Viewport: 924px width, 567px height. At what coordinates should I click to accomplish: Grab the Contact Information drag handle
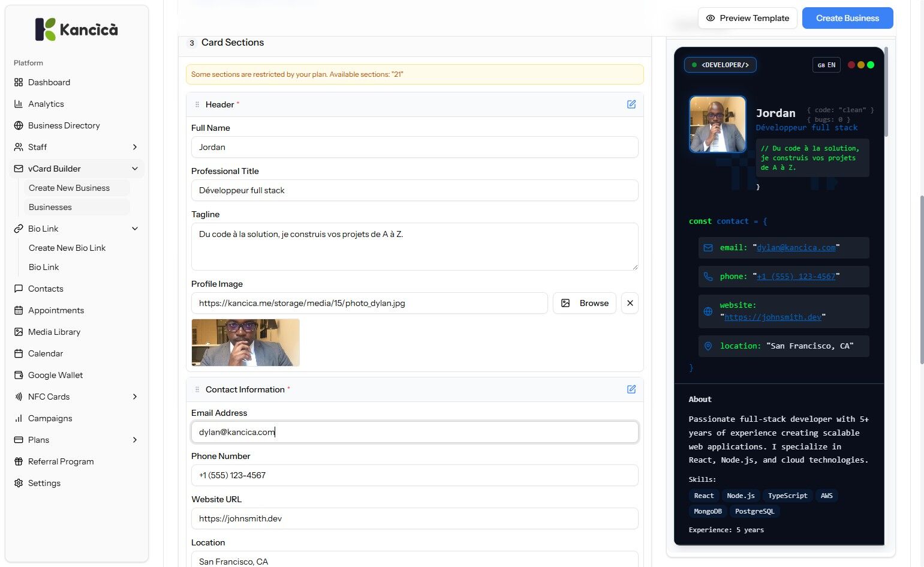coord(197,389)
